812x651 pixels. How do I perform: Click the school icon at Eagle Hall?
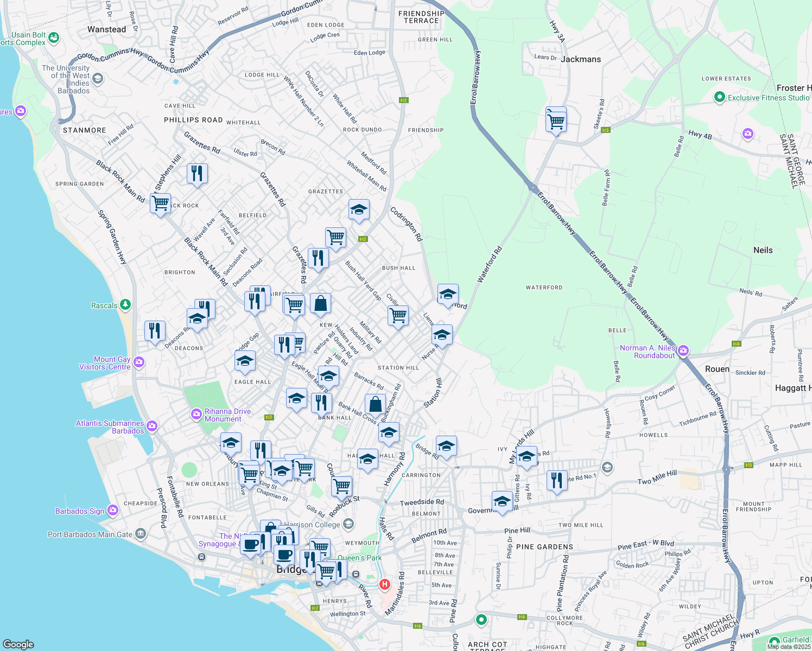tap(245, 361)
